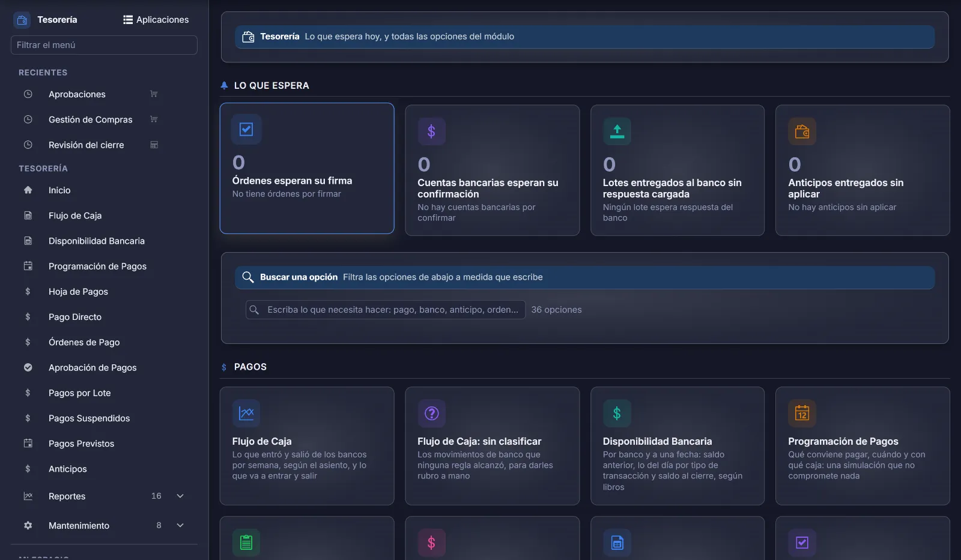Click the Mantenimiento count badge 8

(x=159, y=525)
